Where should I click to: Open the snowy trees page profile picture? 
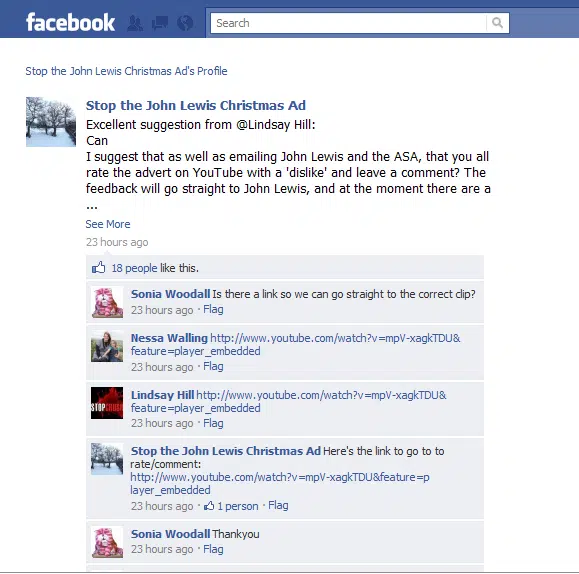51,122
